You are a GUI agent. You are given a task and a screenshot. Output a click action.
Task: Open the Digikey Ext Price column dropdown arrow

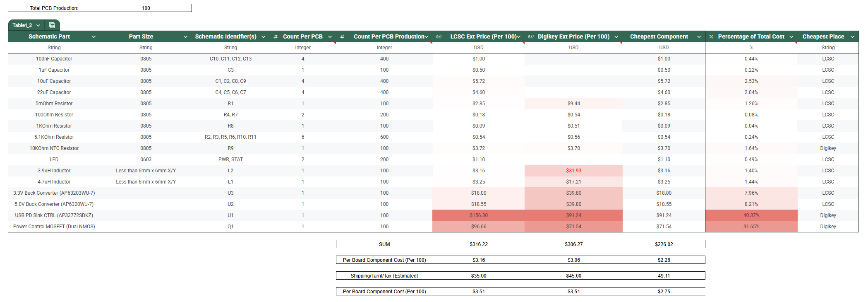tap(616, 37)
